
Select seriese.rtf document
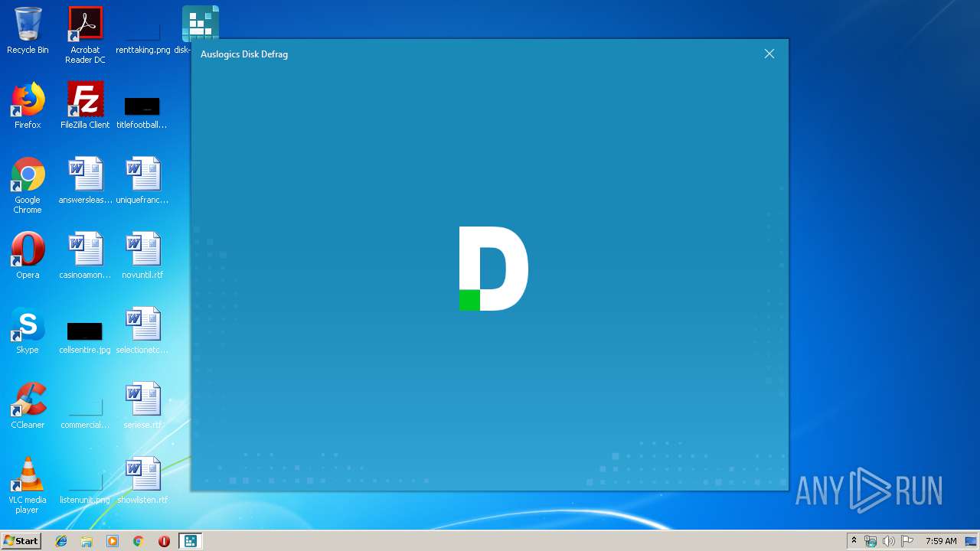142,406
